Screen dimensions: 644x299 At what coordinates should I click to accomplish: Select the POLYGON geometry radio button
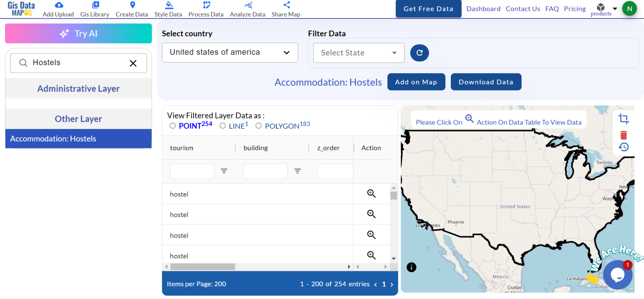pyautogui.click(x=258, y=125)
